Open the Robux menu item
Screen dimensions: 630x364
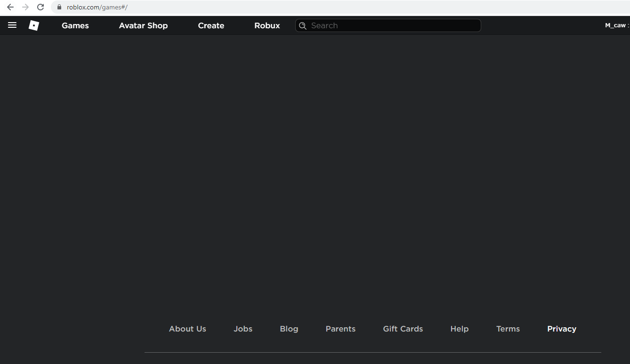point(267,25)
